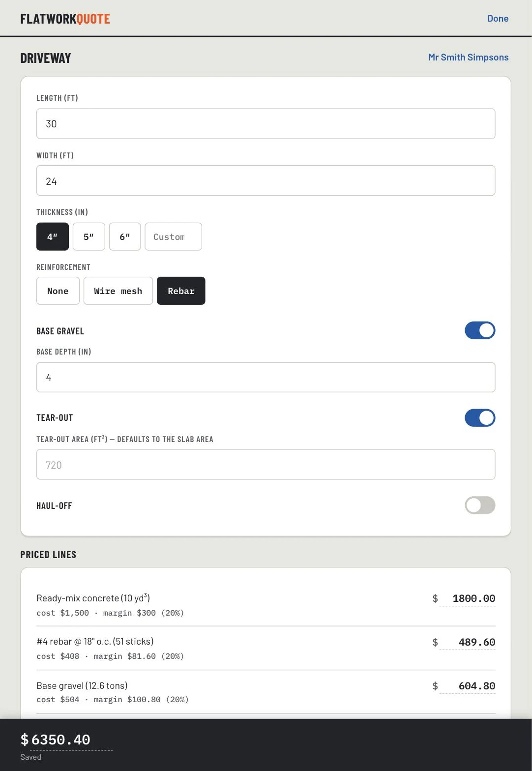Edit the total price 6350.40

coord(71,740)
